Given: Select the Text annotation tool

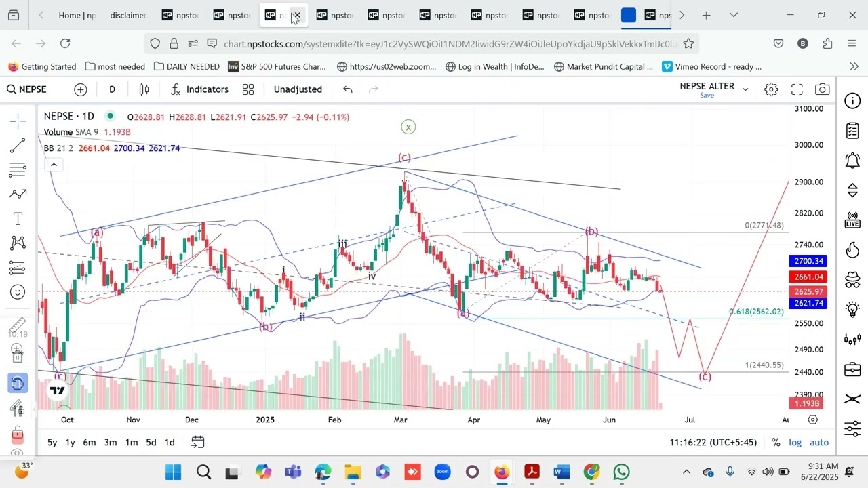Looking at the screenshot, I should click(18, 218).
